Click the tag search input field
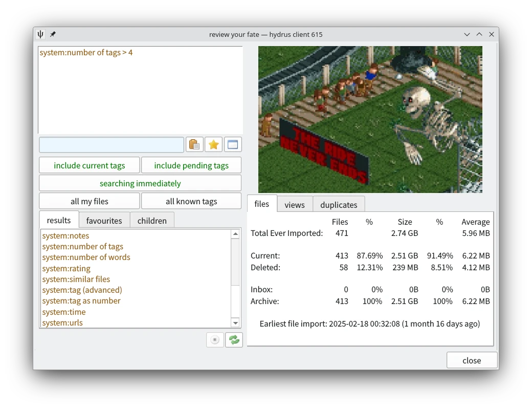 pos(112,145)
